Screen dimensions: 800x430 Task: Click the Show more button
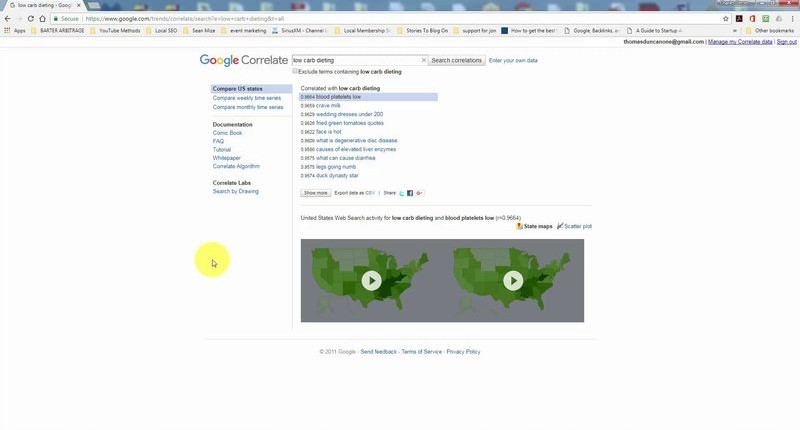315,193
